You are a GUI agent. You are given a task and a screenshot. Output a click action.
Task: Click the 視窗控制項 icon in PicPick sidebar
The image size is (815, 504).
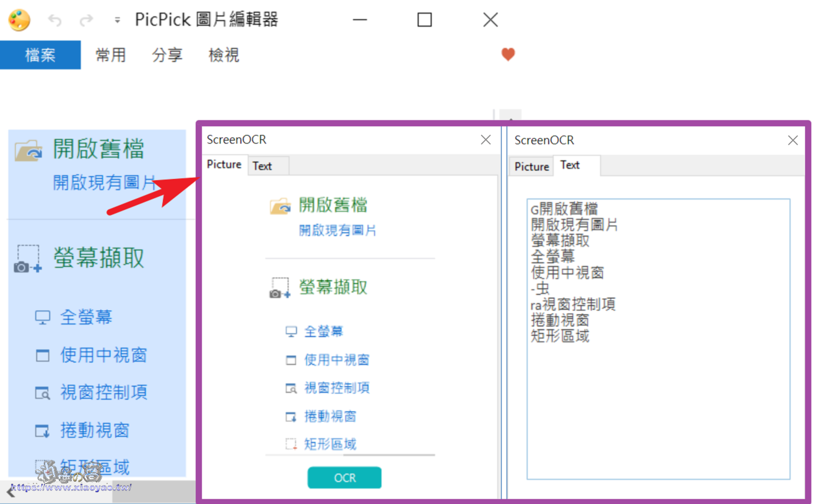pyautogui.click(x=42, y=393)
